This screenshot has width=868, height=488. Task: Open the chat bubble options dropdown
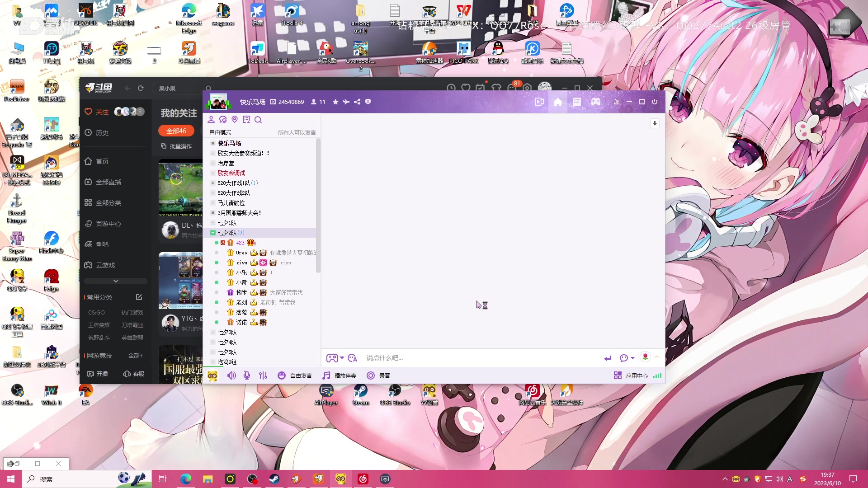(627, 358)
